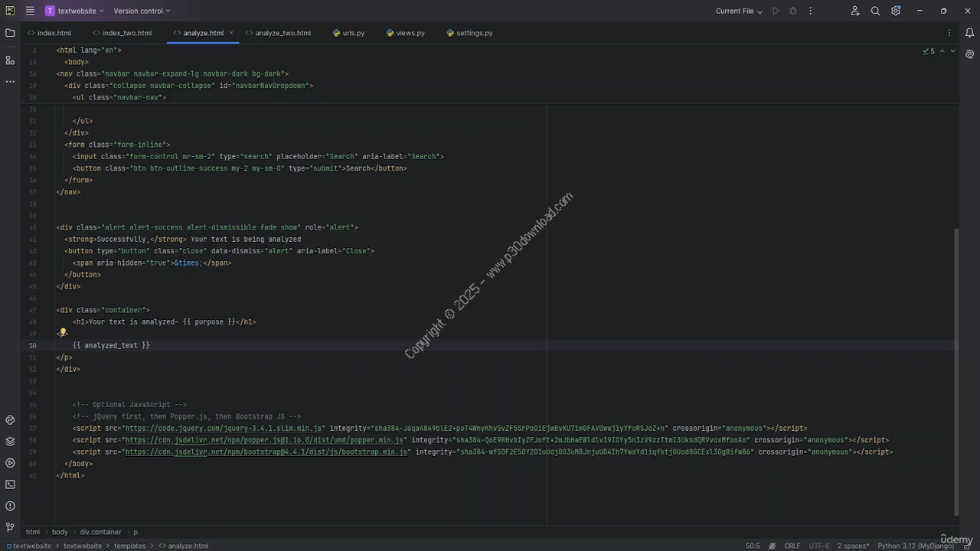
Task: Open more run actions menu
Action: (x=811, y=11)
